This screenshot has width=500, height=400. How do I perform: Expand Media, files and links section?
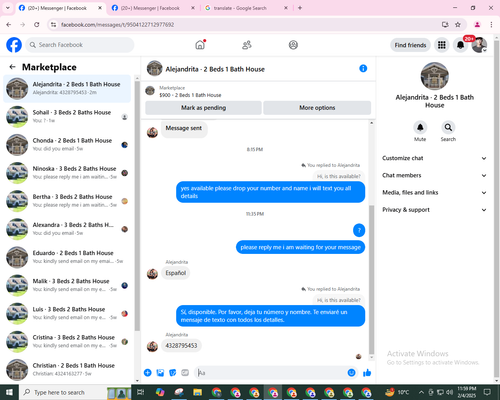(x=434, y=193)
